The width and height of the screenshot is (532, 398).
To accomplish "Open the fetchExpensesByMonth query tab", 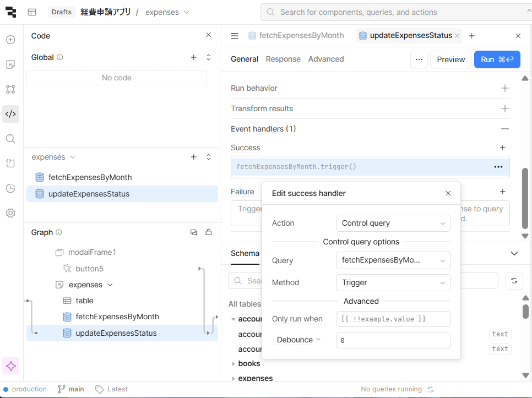I will point(301,35).
